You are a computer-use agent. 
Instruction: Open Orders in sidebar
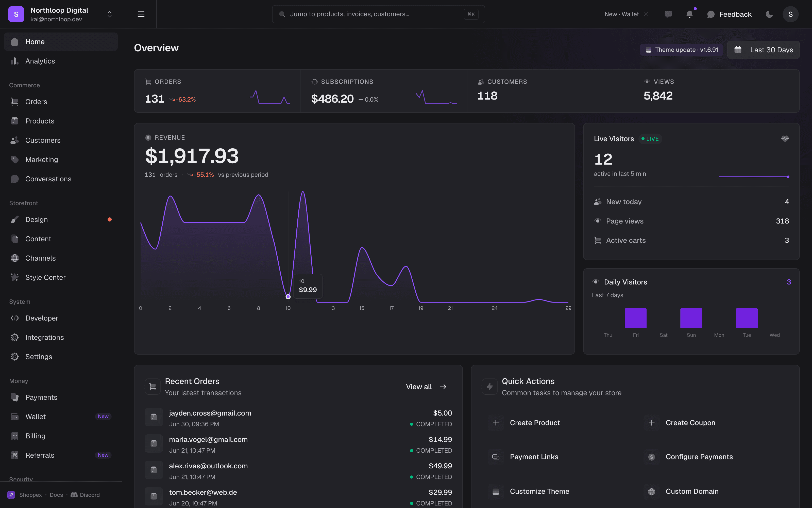coord(61,101)
